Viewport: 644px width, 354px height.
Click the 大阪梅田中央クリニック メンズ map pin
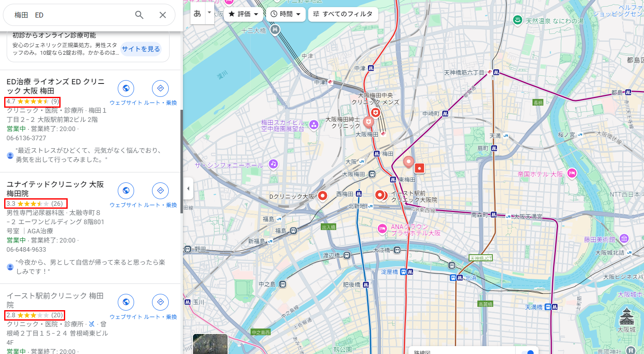[x=375, y=113]
